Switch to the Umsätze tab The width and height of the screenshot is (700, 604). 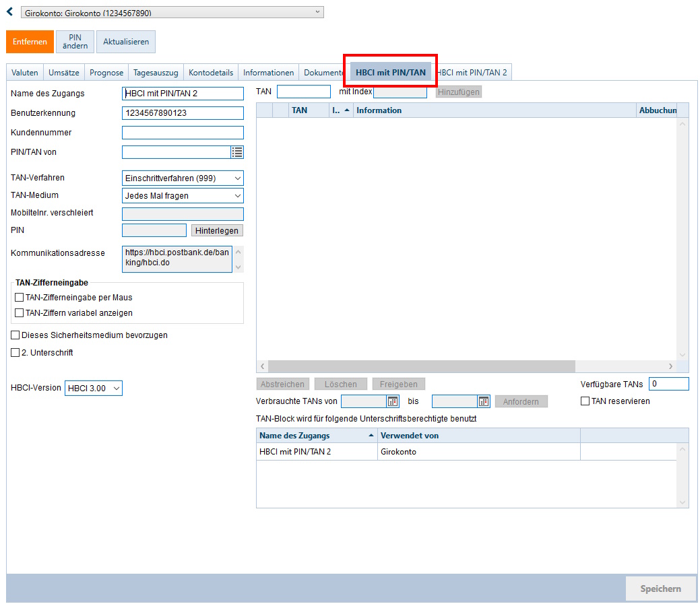tap(64, 73)
